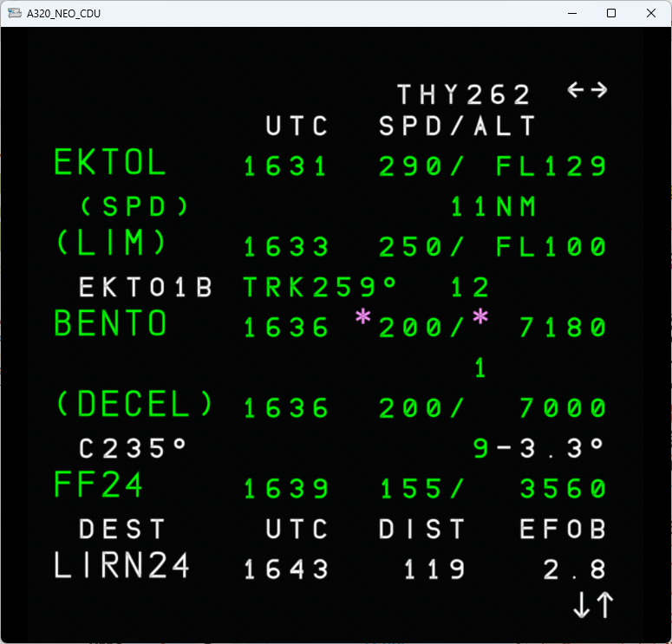The width and height of the screenshot is (672, 644).
Task: Click the (DECEL) altitude 7000
Action: (x=563, y=408)
